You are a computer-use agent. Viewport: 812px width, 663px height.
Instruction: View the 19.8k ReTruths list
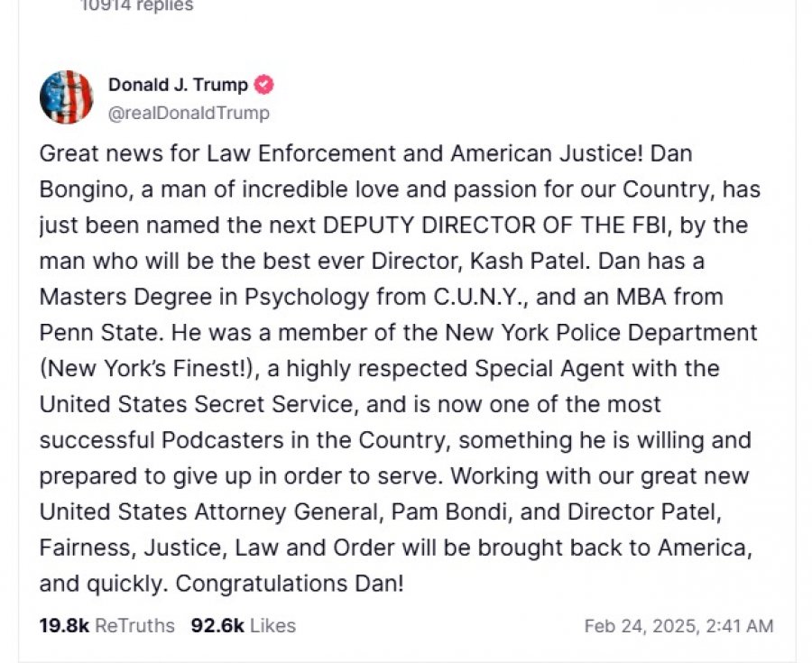click(106, 625)
